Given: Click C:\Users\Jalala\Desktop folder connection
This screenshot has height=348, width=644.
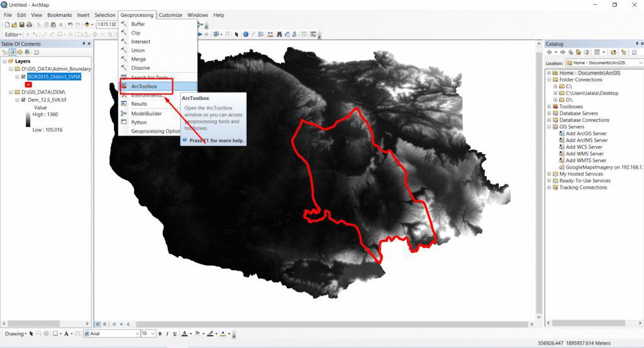Looking at the screenshot, I should pos(592,93).
